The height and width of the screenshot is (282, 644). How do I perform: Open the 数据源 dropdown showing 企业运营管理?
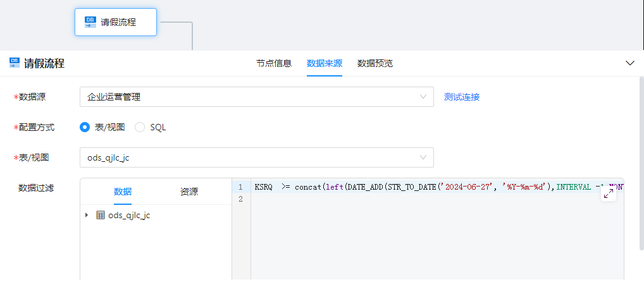click(256, 97)
